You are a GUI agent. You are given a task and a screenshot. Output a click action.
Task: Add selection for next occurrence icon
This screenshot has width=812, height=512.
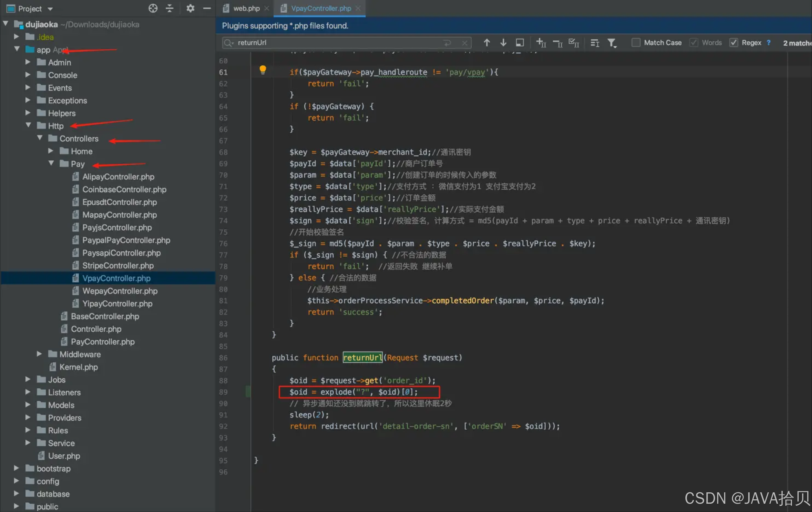click(x=541, y=43)
